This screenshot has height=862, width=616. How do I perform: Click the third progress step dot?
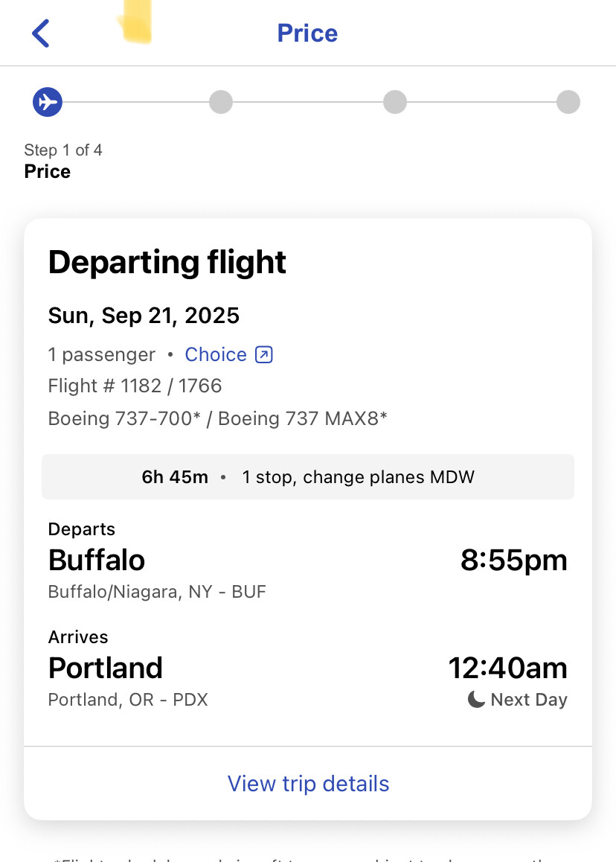point(395,102)
